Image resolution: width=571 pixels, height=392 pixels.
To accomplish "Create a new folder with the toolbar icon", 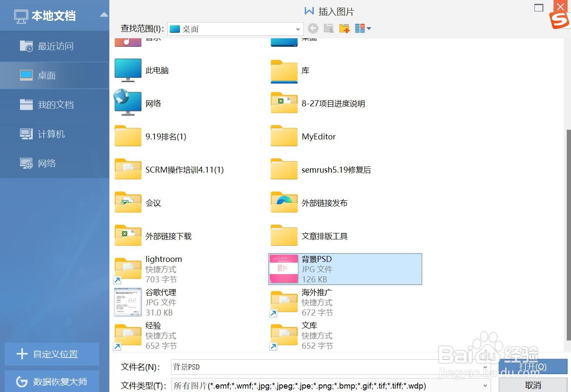I will pyautogui.click(x=344, y=28).
